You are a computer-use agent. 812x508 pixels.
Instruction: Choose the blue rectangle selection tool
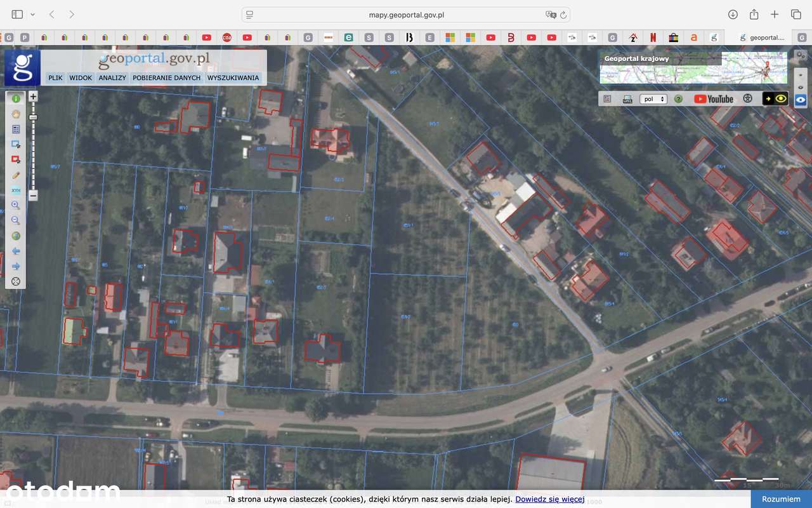click(x=16, y=144)
